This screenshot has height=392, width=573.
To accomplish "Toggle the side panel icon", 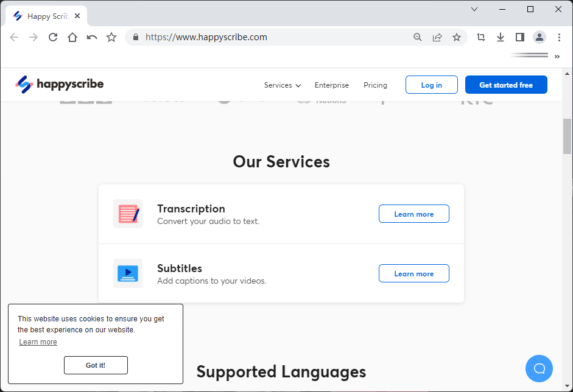I will pyautogui.click(x=519, y=37).
